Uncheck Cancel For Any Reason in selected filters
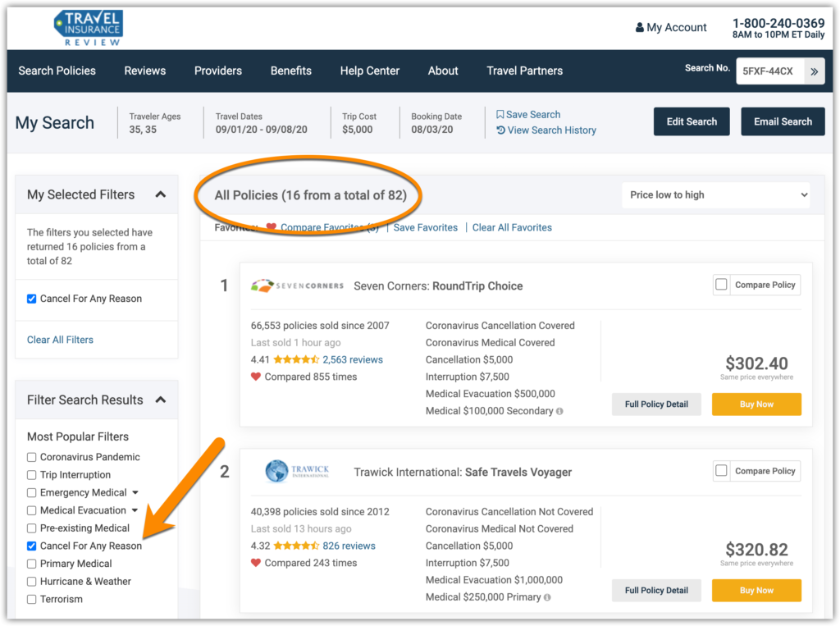This screenshot has width=840, height=626. pos(32,299)
